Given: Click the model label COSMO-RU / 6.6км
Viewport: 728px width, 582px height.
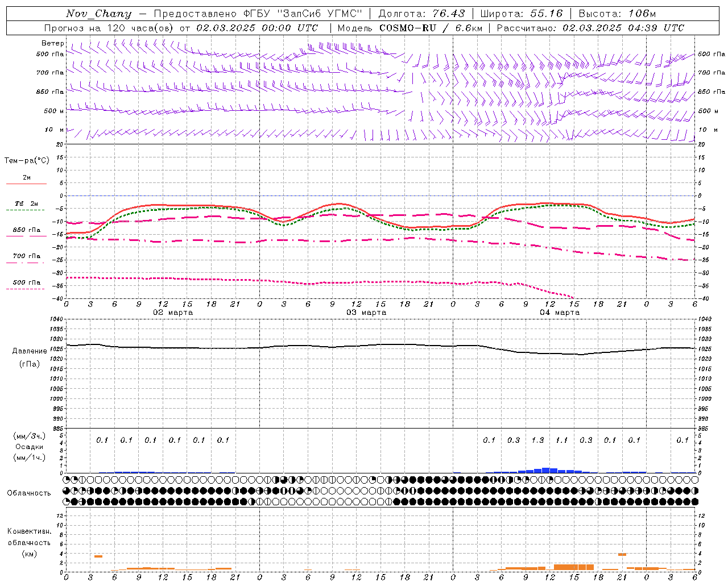Looking at the screenshot, I should coord(431,28).
